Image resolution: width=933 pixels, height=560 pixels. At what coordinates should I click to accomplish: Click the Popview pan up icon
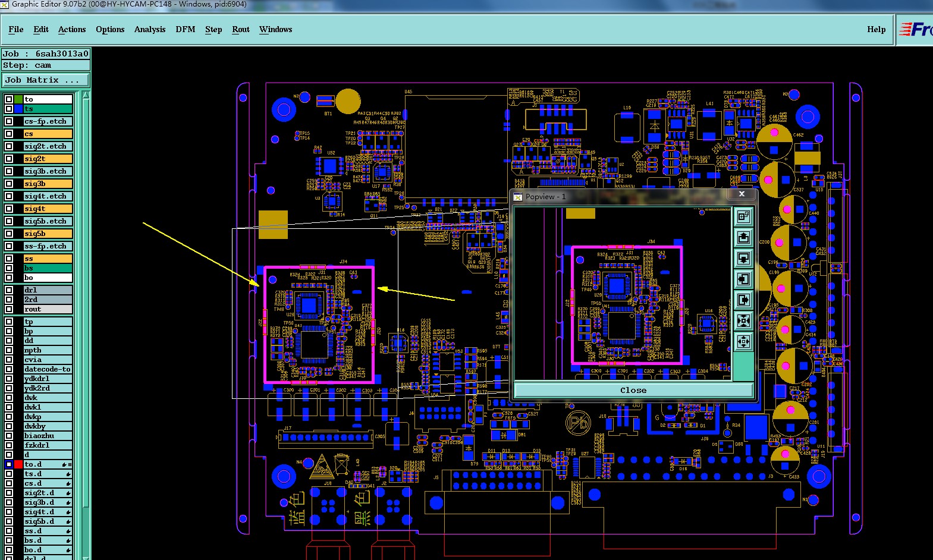click(x=743, y=238)
